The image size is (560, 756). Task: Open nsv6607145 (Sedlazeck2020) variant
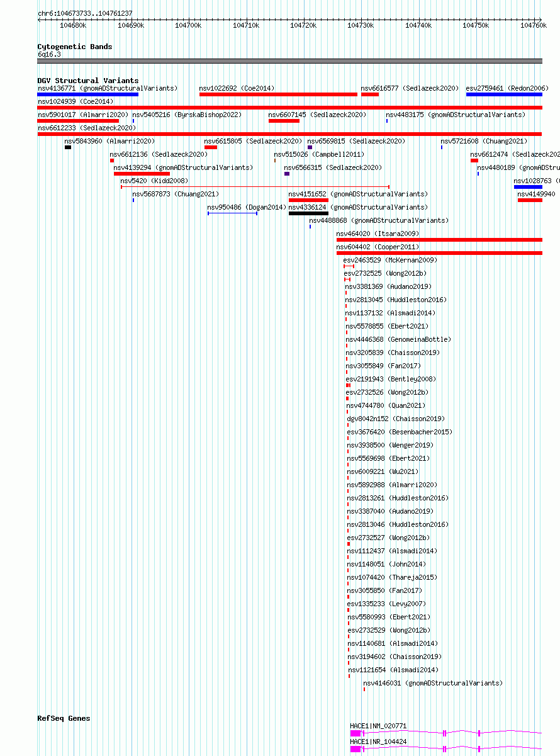pyautogui.click(x=284, y=121)
